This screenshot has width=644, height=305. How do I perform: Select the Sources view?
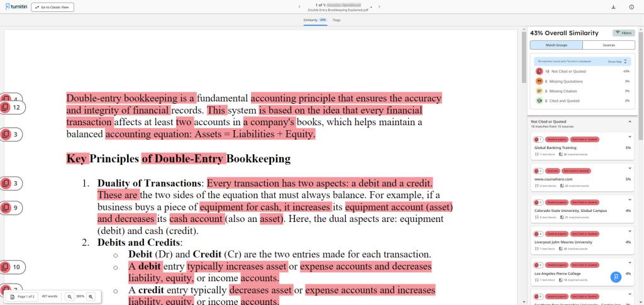point(609,45)
